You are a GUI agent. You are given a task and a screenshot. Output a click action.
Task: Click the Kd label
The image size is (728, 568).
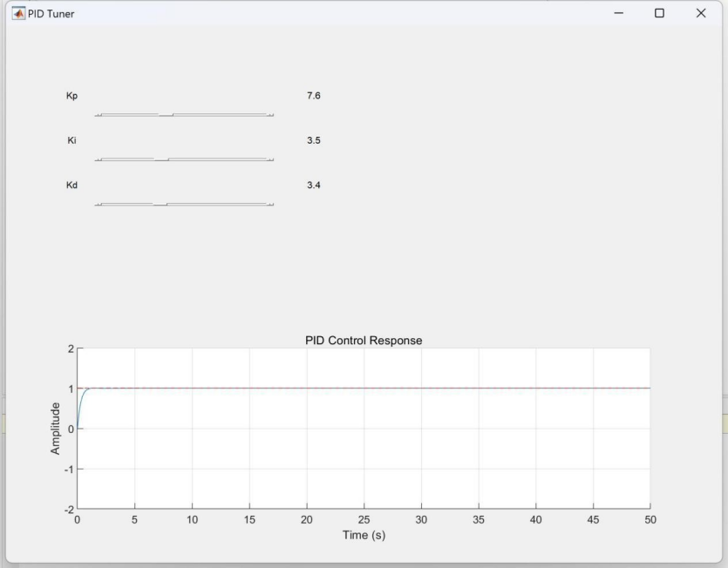tap(71, 185)
